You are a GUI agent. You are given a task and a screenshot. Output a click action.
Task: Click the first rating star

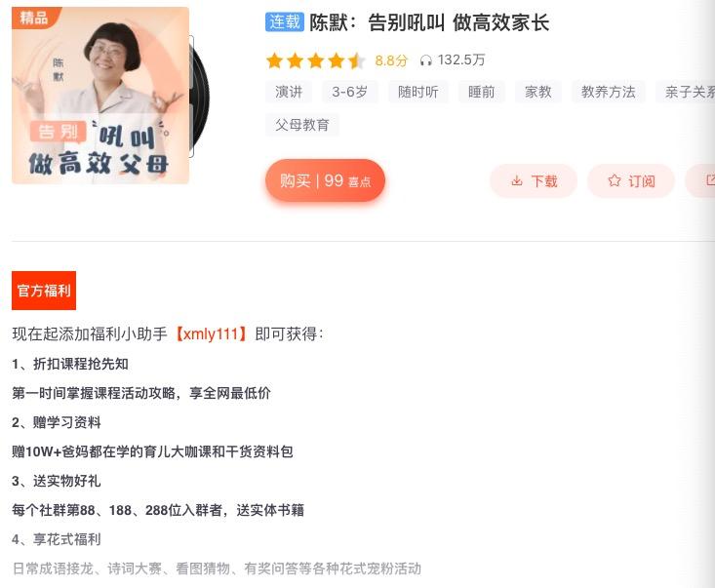pos(274,60)
